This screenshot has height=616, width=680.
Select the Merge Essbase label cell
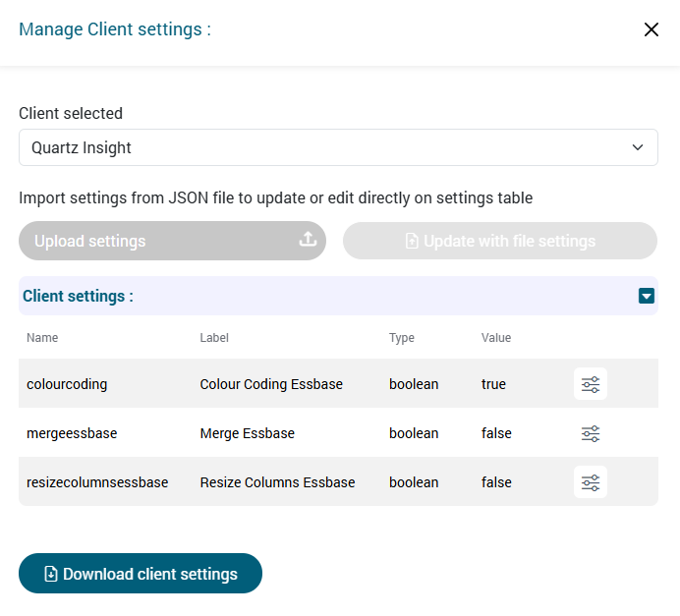(247, 433)
